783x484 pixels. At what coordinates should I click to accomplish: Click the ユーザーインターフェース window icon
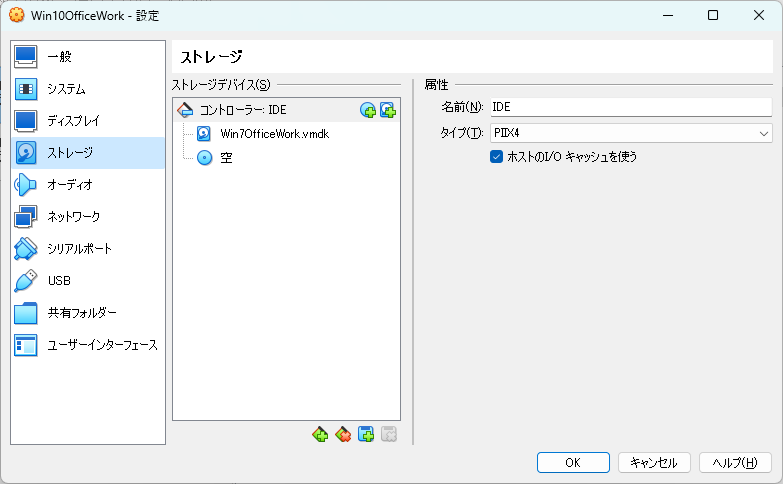coord(25,345)
